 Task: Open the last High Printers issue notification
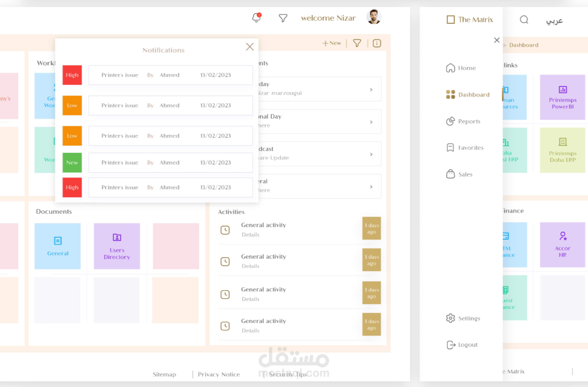[171, 187]
